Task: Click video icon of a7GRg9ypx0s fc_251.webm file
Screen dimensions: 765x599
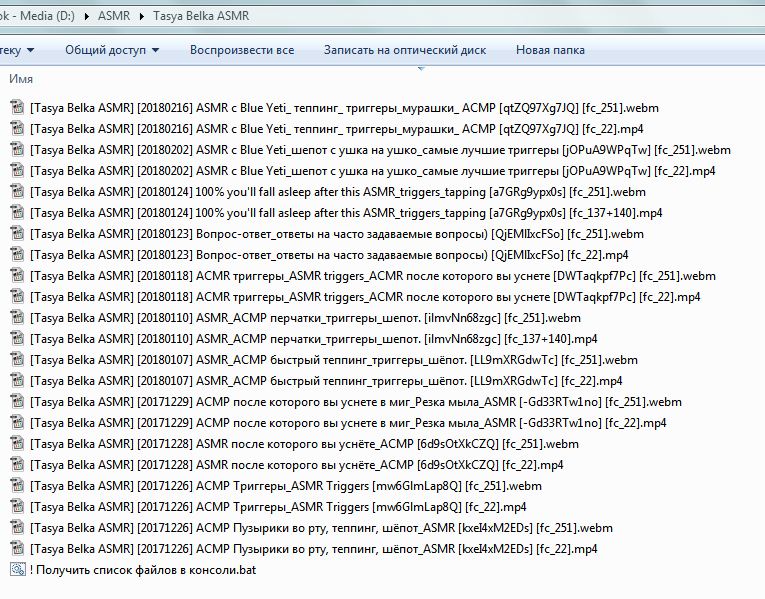Action: coord(18,191)
